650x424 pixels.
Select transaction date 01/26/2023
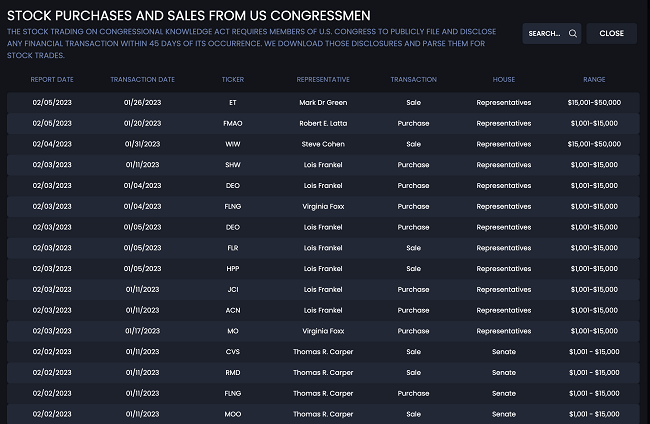[x=142, y=103]
